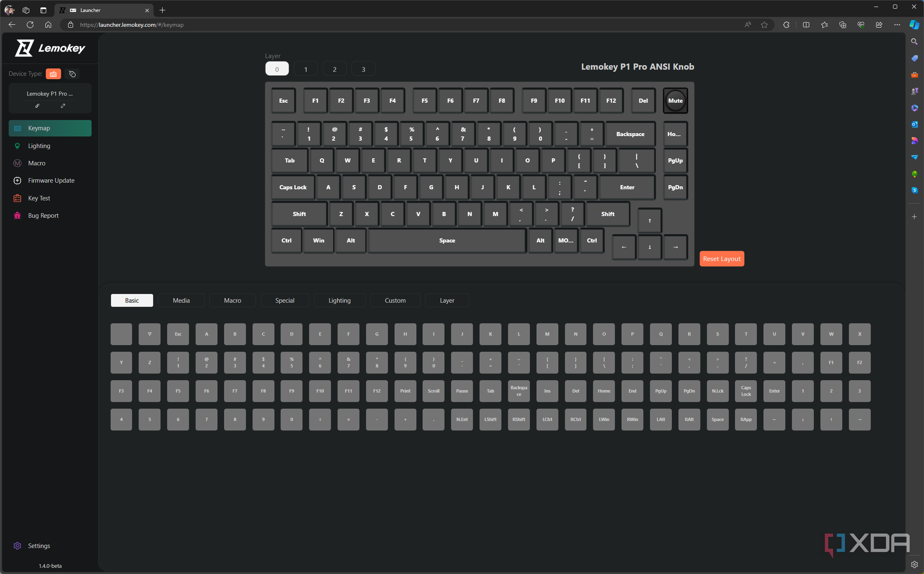924x574 pixels.
Task: Switch to Layer 0
Action: coord(277,69)
